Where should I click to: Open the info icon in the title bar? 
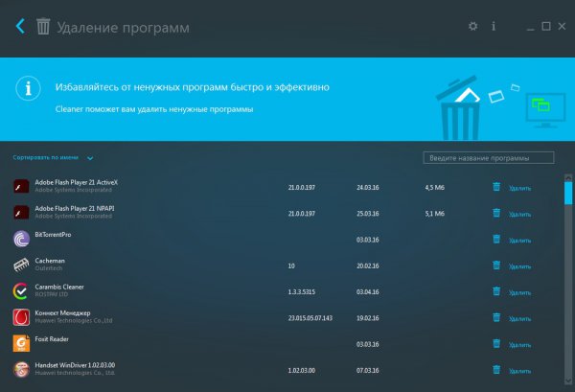click(x=494, y=26)
